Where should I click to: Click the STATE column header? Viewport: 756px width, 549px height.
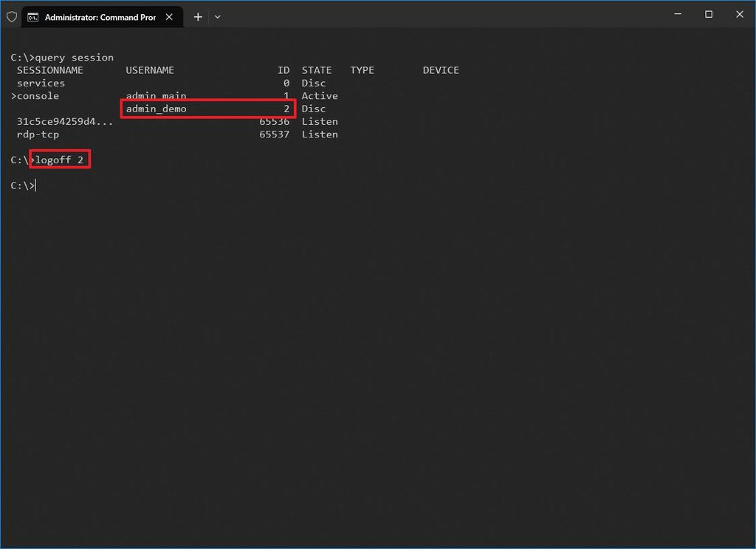click(x=316, y=69)
